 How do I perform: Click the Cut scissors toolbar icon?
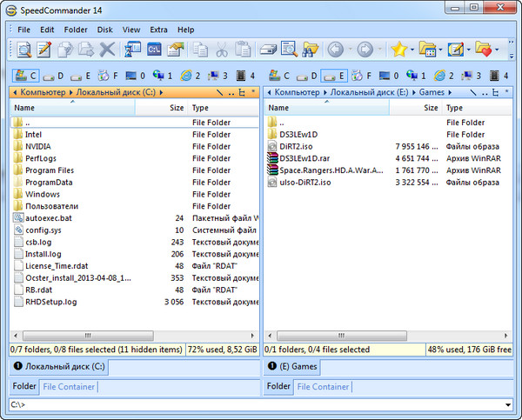tap(222, 50)
